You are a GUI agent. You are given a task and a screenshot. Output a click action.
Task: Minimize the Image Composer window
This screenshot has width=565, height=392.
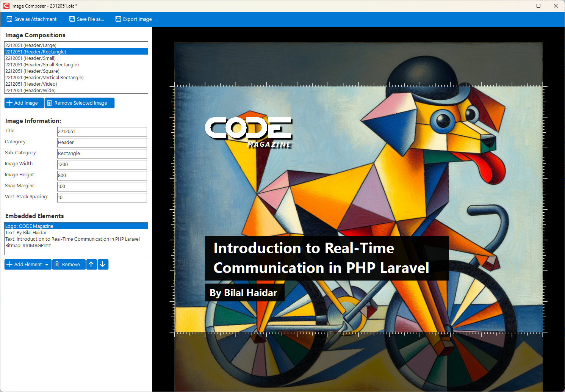[521, 6]
